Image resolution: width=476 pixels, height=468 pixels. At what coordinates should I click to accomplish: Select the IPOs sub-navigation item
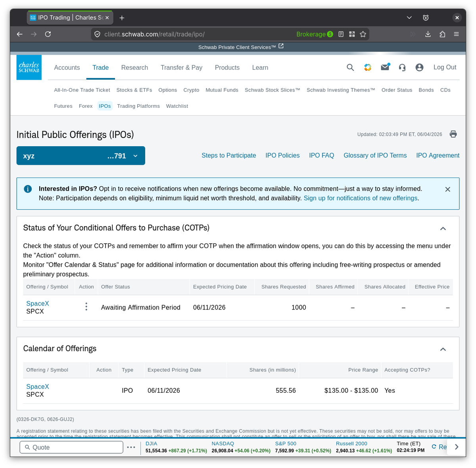click(105, 106)
